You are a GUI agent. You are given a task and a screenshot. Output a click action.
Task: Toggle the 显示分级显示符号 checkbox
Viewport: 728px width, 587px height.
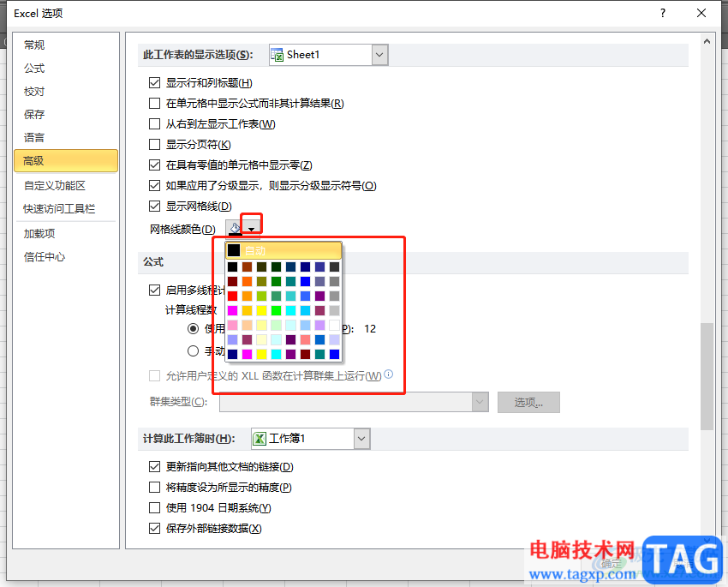(x=155, y=186)
